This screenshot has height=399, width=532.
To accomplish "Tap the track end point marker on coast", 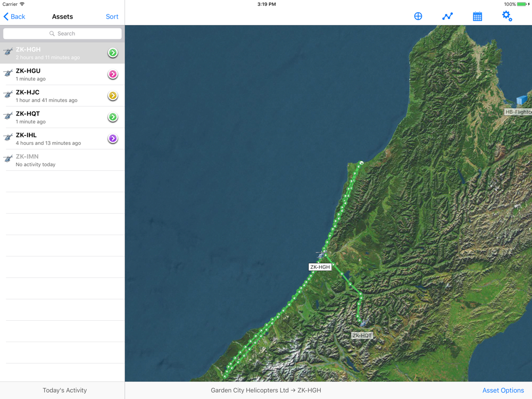I will (361, 163).
